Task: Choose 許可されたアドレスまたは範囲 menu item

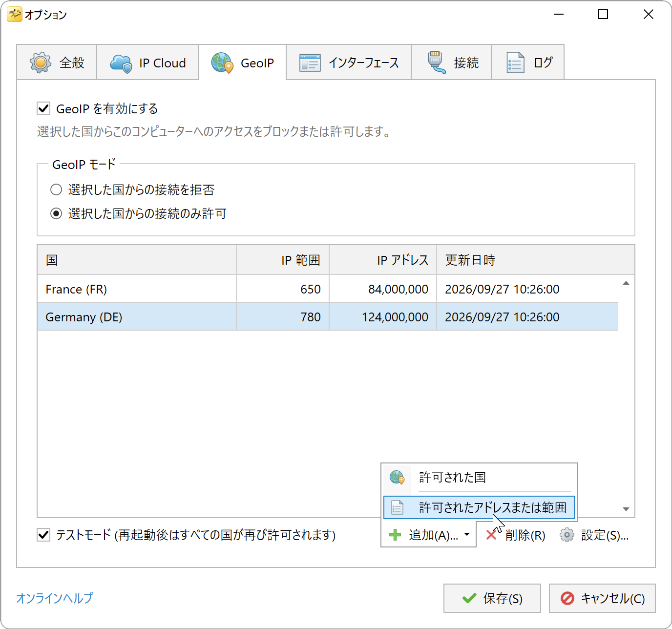Action: (479, 507)
